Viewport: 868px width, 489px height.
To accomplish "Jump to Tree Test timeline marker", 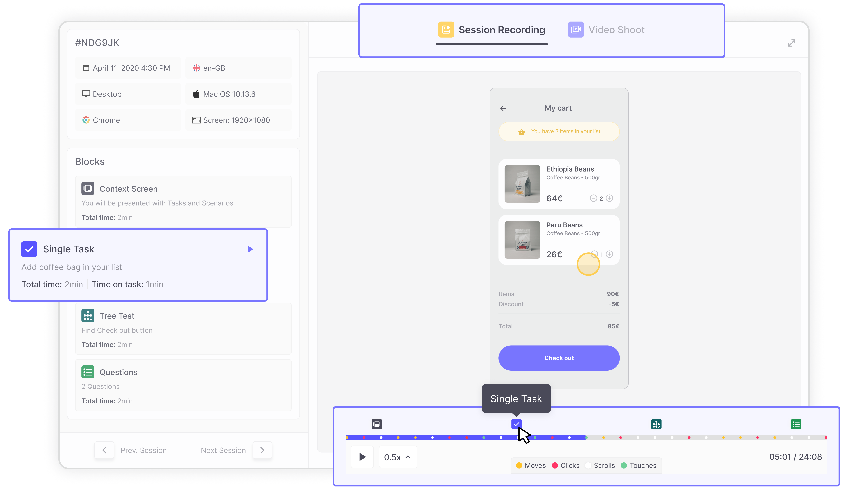I will point(656,424).
